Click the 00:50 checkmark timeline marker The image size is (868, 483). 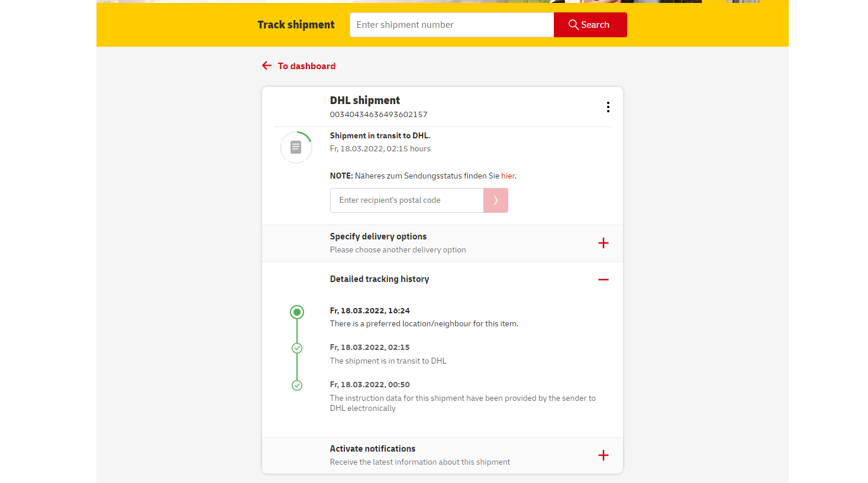click(x=297, y=385)
